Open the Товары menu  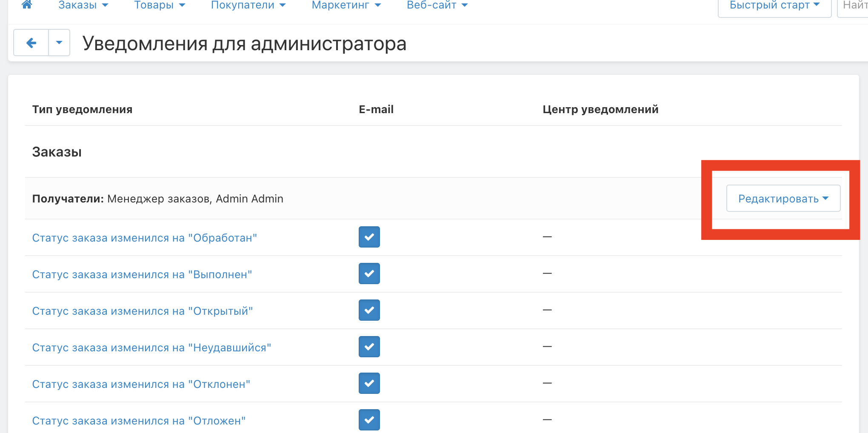[160, 5]
